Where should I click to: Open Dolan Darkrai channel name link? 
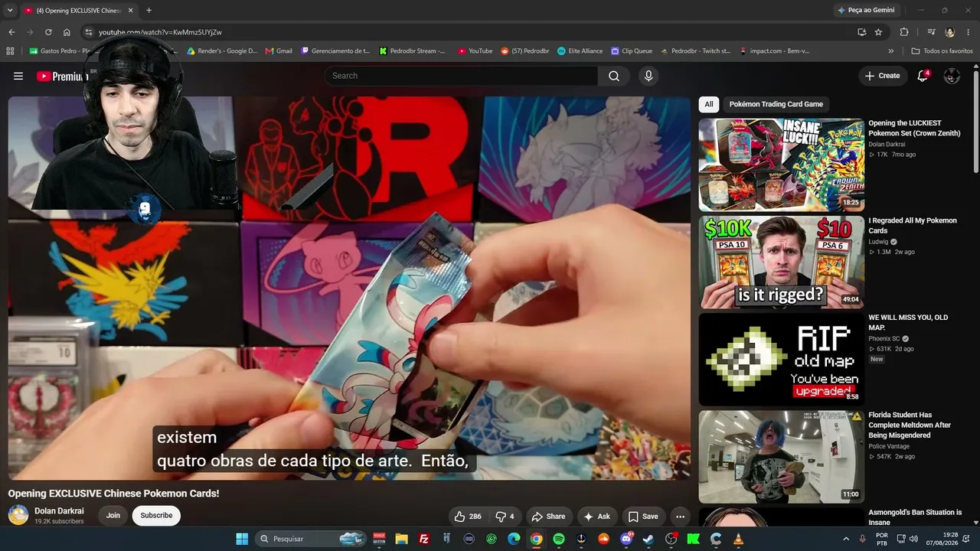click(59, 511)
